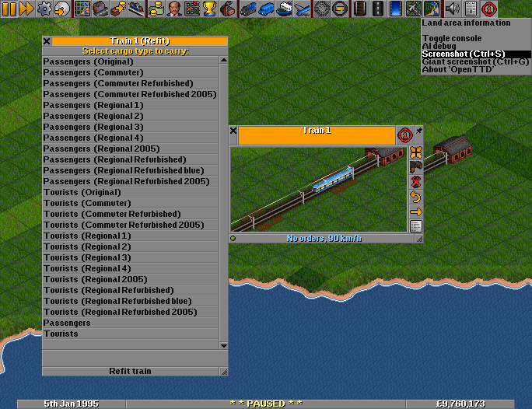Choose Screenshot (Ctrl+S) menu entry
The height and width of the screenshot is (409, 532).
click(x=476, y=54)
